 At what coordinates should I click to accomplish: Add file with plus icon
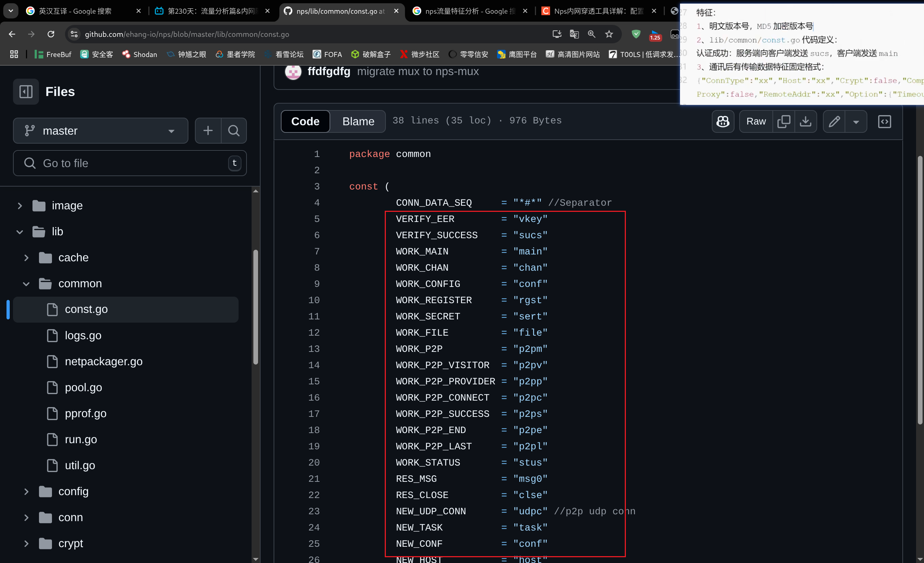[x=208, y=130]
